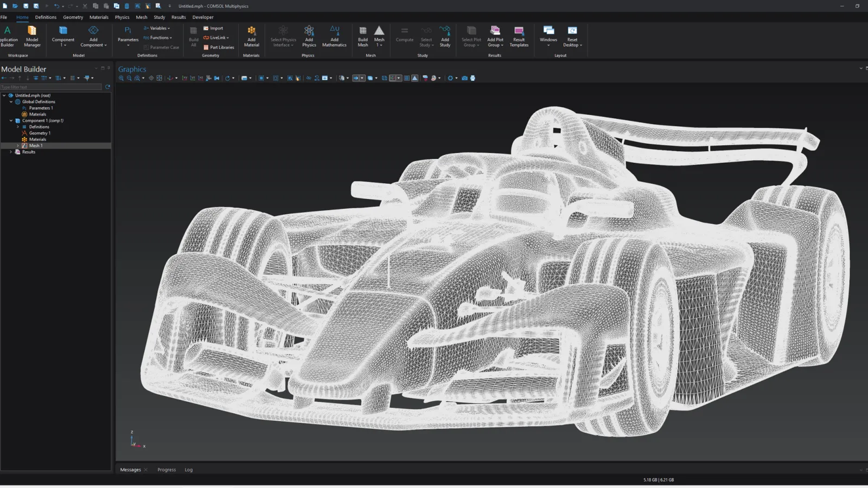Take a Graphics image snapshot with the camera icon
This screenshot has width=868, height=488.
464,78
